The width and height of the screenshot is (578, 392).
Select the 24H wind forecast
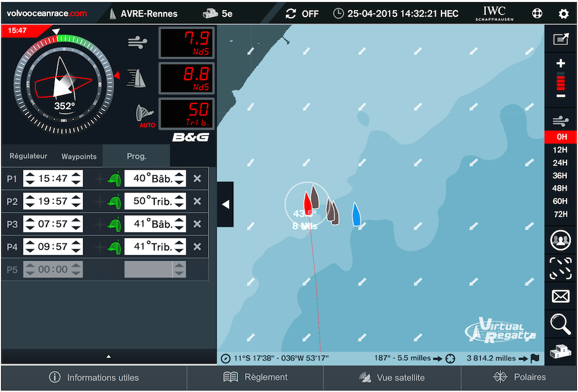pos(560,163)
